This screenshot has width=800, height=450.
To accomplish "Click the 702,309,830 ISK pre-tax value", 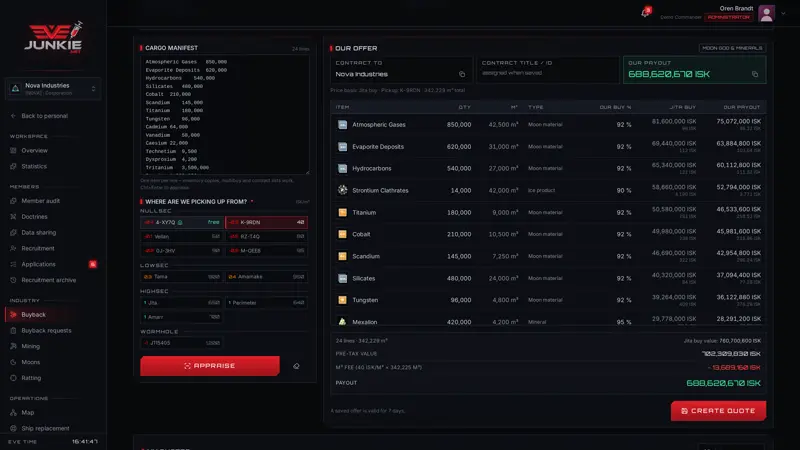I will pyautogui.click(x=731, y=354).
